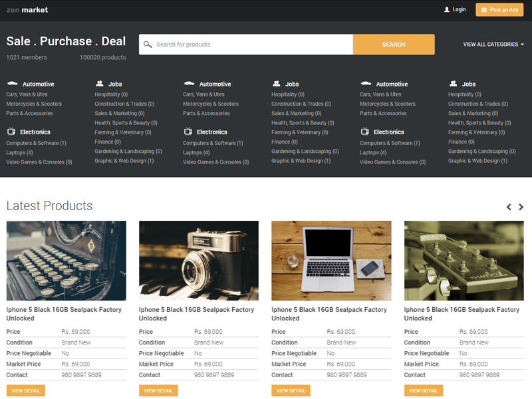Select the monitor icon beside Electronics
This screenshot has width=532, height=399.
coord(9,132)
